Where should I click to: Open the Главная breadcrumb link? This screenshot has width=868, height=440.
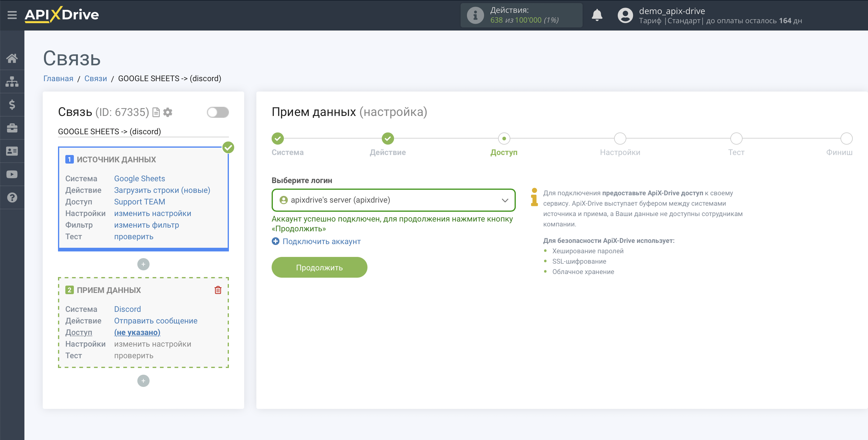click(x=58, y=78)
